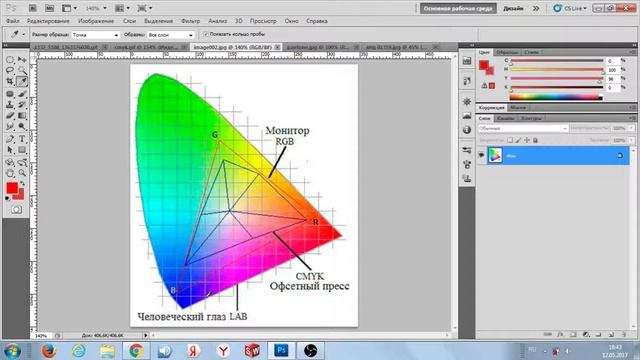This screenshot has width=640, height=360.
Task: Swap foreground and background colors
Action: [x=22, y=184]
